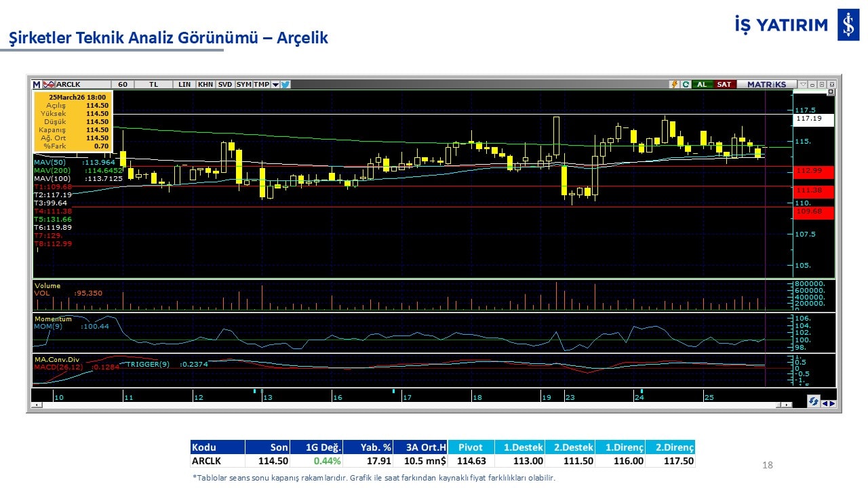Open the 60 minute period selector

pyautogui.click(x=123, y=85)
